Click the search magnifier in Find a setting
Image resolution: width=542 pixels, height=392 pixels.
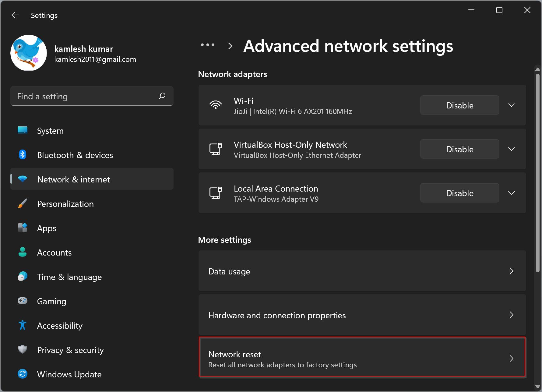162,96
